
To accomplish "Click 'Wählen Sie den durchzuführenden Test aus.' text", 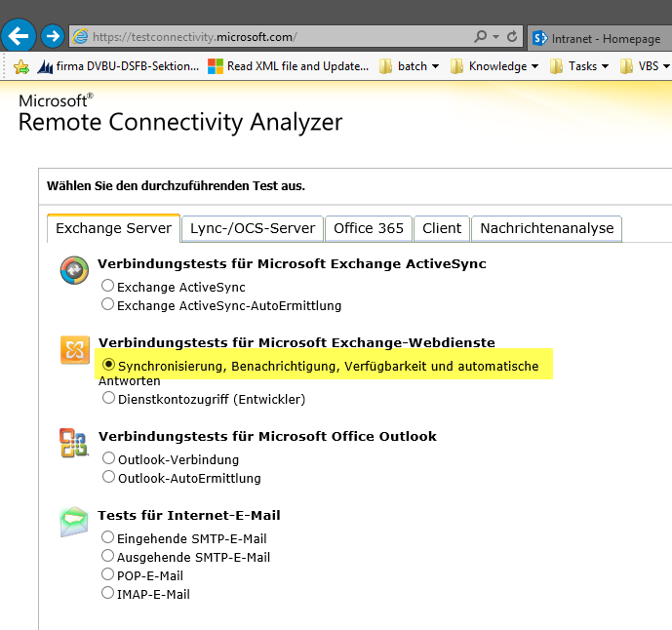I will pyautogui.click(x=176, y=186).
